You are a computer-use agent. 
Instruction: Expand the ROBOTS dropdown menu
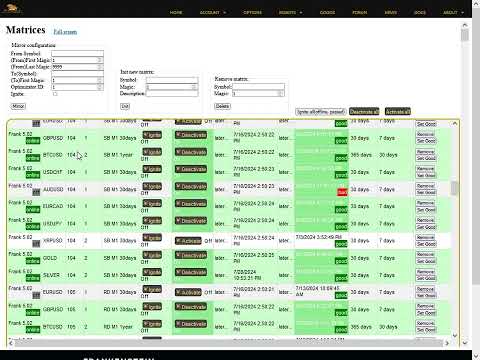click(x=290, y=12)
